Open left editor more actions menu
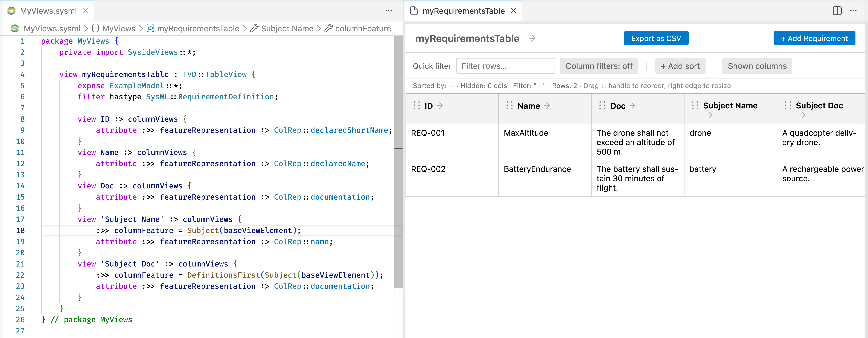 coord(388,11)
